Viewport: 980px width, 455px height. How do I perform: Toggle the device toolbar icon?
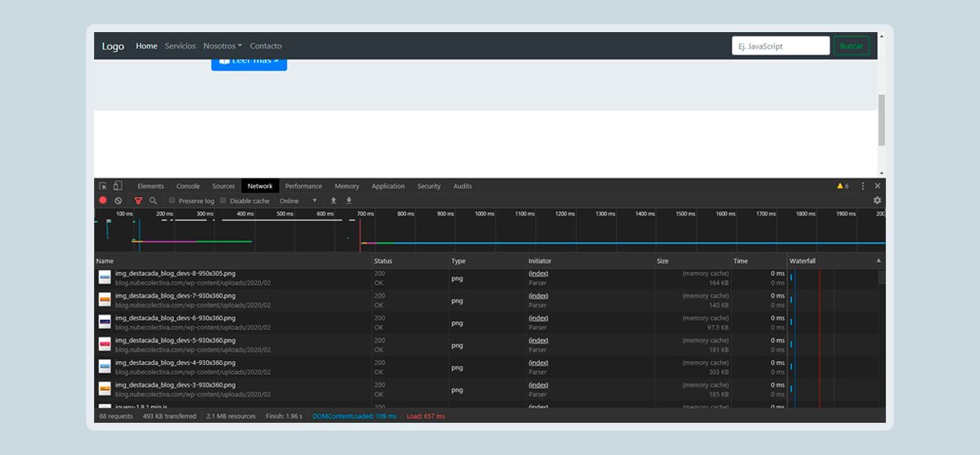pos(118,186)
